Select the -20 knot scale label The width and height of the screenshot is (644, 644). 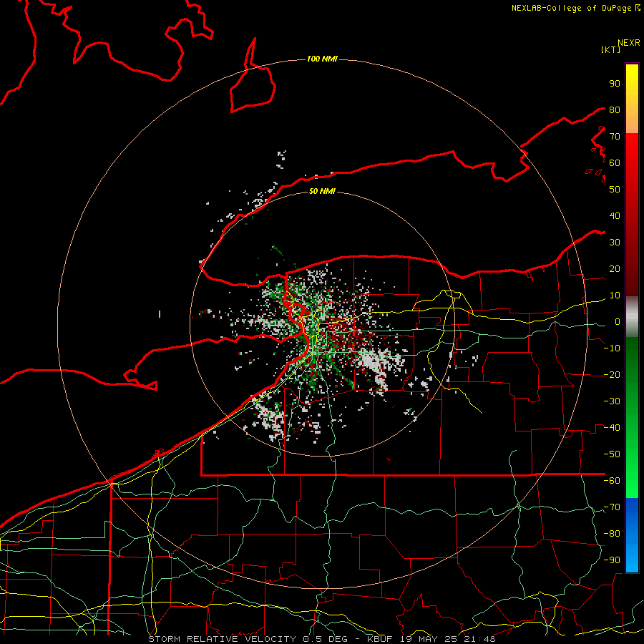tap(612, 375)
